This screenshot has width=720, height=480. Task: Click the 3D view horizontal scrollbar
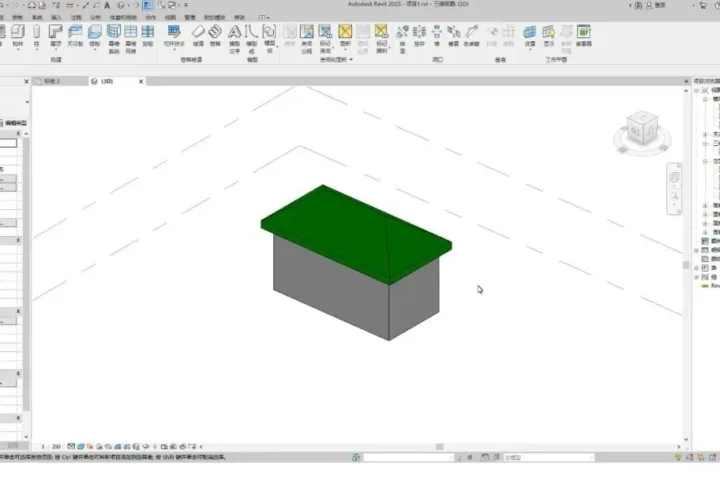(x=439, y=446)
